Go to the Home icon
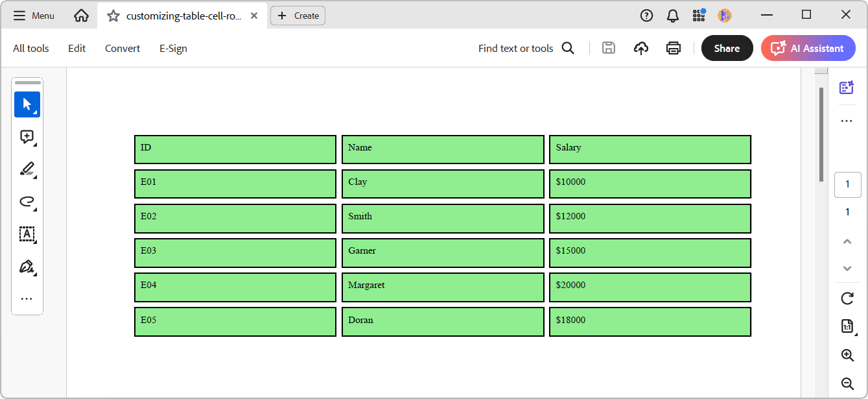The width and height of the screenshot is (868, 399). coord(81,16)
